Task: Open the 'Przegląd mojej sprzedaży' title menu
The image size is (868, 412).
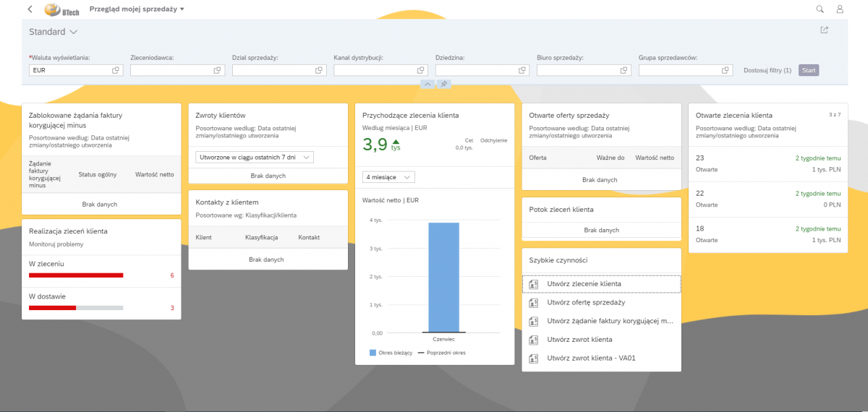Action: pyautogui.click(x=137, y=9)
